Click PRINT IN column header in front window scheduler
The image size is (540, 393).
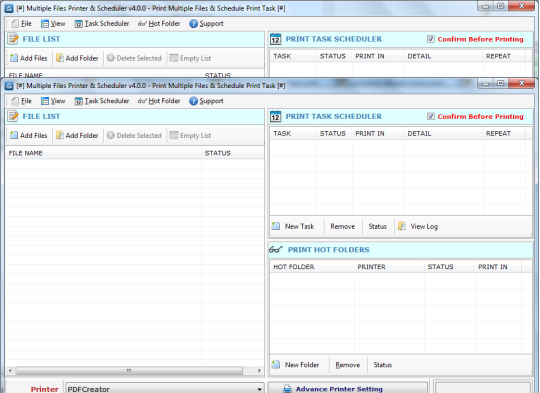pos(378,133)
